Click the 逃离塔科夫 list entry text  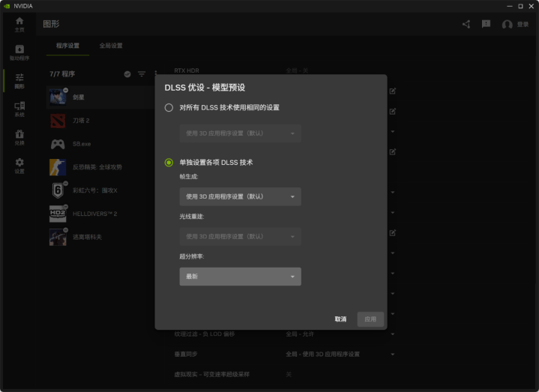coord(87,237)
